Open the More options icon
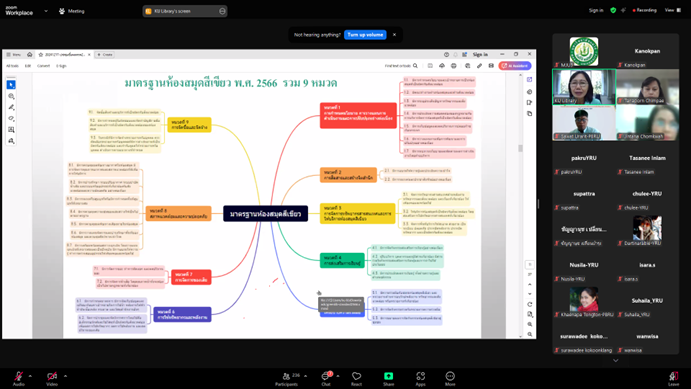The width and height of the screenshot is (691, 389). tap(450, 378)
